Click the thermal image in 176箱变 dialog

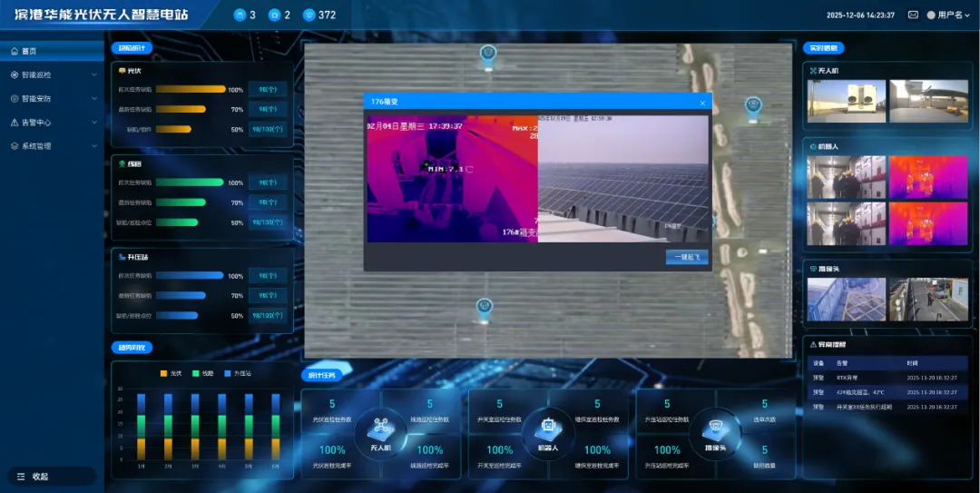click(453, 179)
